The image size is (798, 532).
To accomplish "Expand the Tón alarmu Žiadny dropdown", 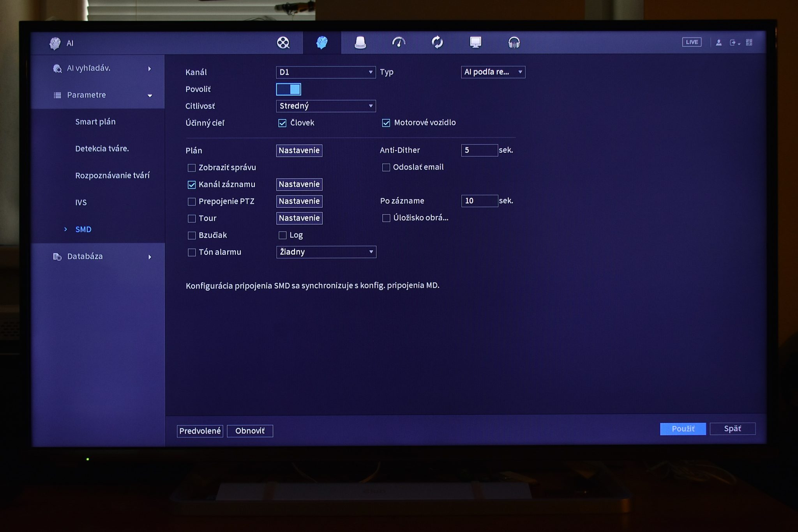I will (x=326, y=252).
